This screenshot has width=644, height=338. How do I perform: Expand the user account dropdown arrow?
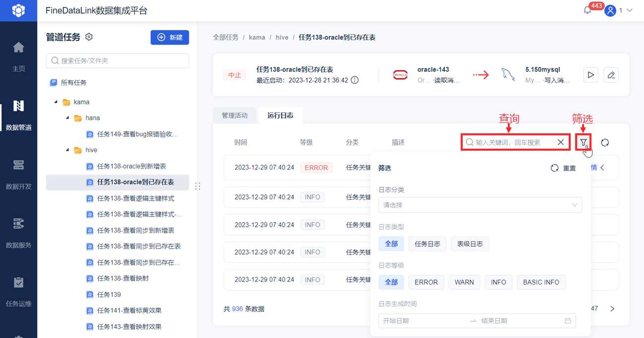630,10
